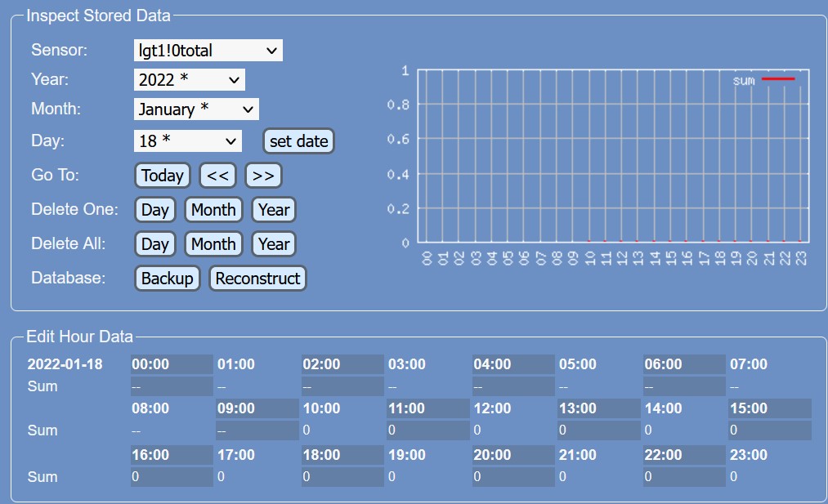The height and width of the screenshot is (504, 828).
Task: Click the Edit Hour Data heading
Action: pos(80,337)
